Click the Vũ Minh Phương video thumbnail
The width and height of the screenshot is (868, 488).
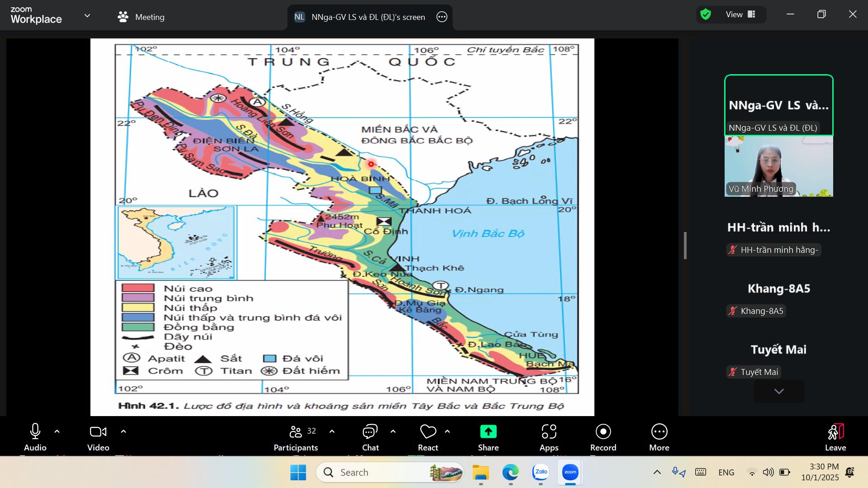[x=778, y=166]
